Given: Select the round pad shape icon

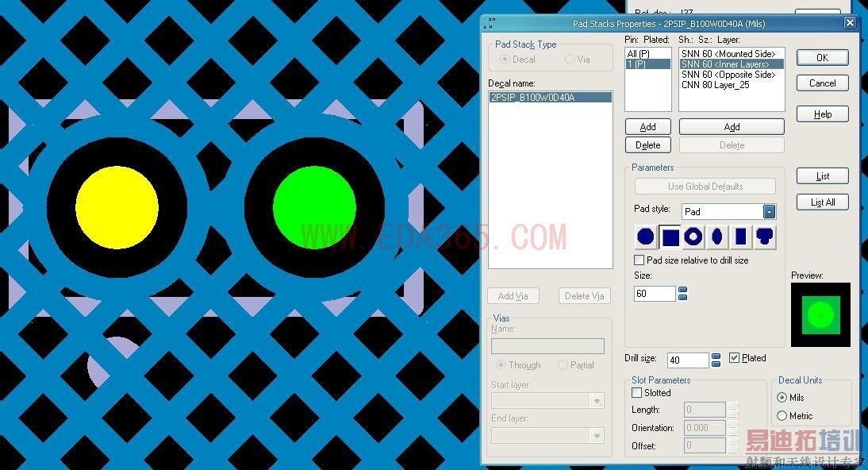Looking at the screenshot, I should click(646, 237).
